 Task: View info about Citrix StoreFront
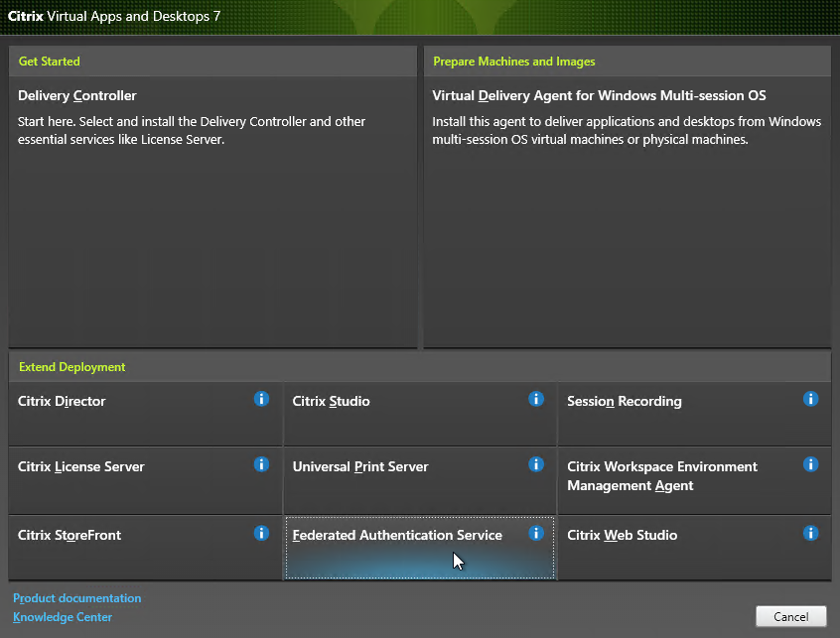click(x=261, y=533)
